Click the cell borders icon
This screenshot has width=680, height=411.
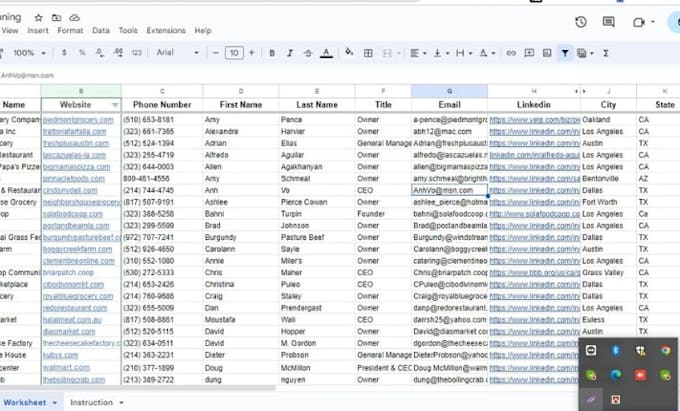367,52
